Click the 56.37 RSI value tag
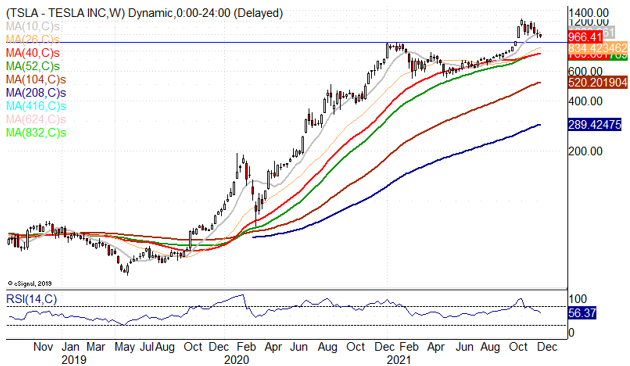The image size is (630, 366). [x=582, y=313]
